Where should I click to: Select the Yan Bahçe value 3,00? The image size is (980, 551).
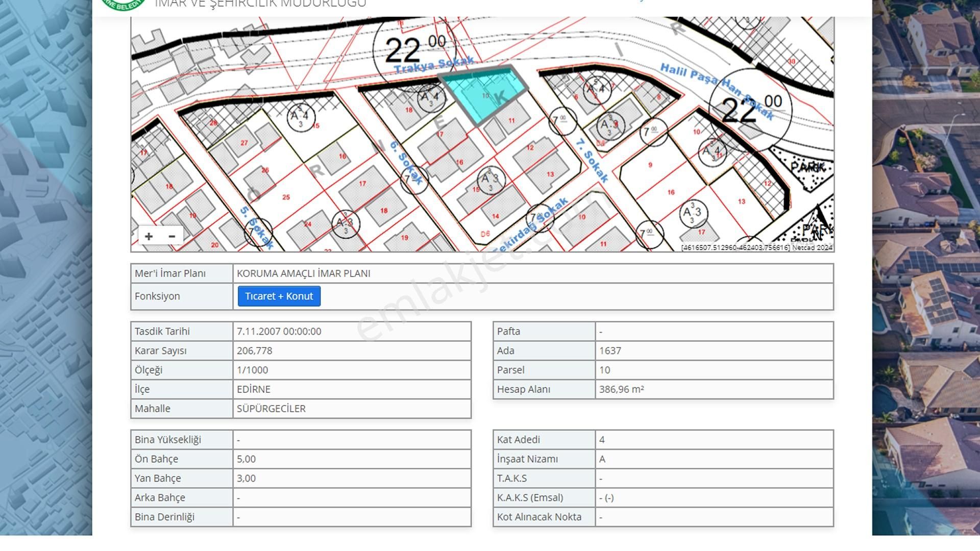247,479
